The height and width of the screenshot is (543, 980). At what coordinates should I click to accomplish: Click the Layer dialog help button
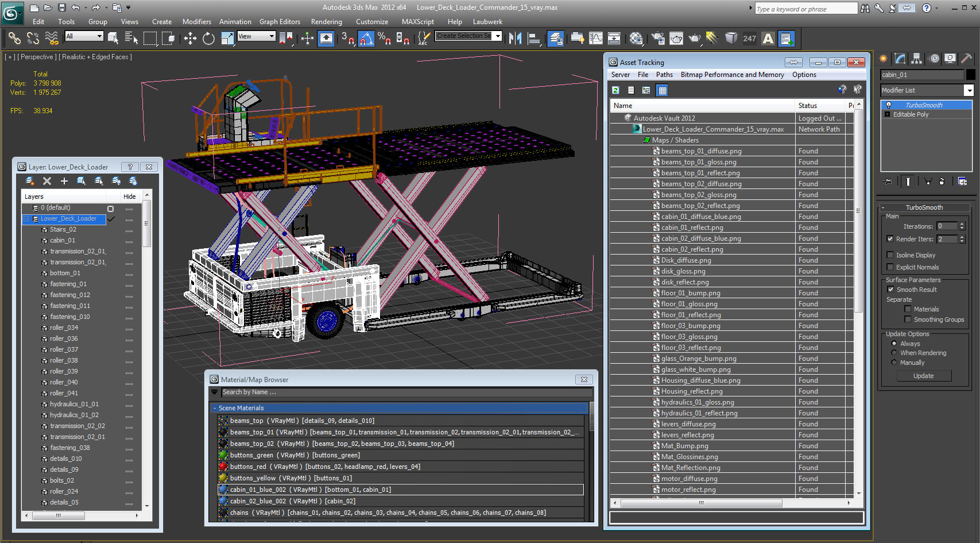[x=130, y=167]
